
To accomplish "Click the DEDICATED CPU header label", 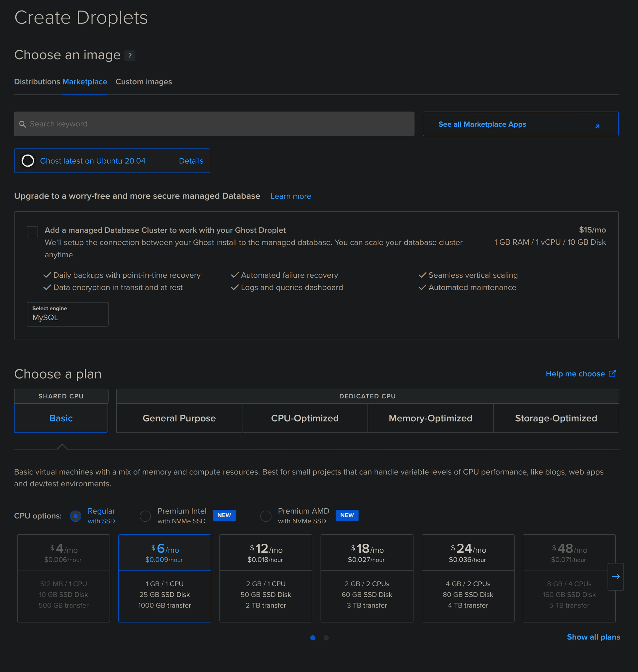I will tap(367, 396).
